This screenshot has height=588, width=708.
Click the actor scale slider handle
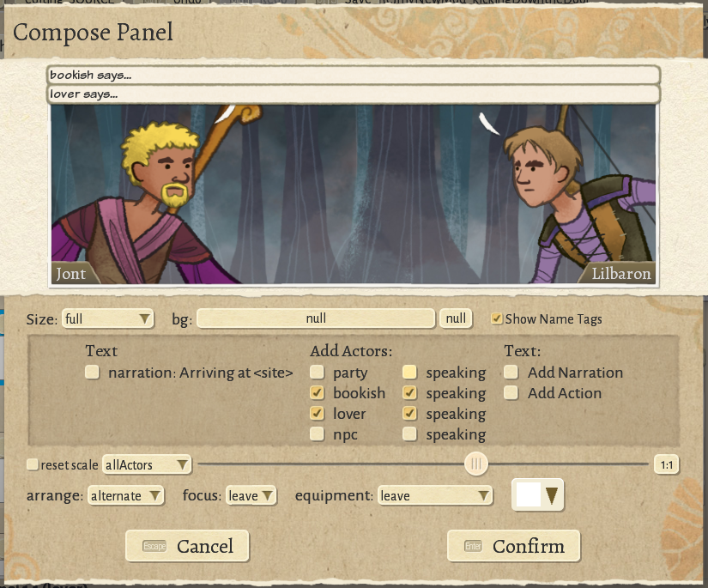point(476,464)
